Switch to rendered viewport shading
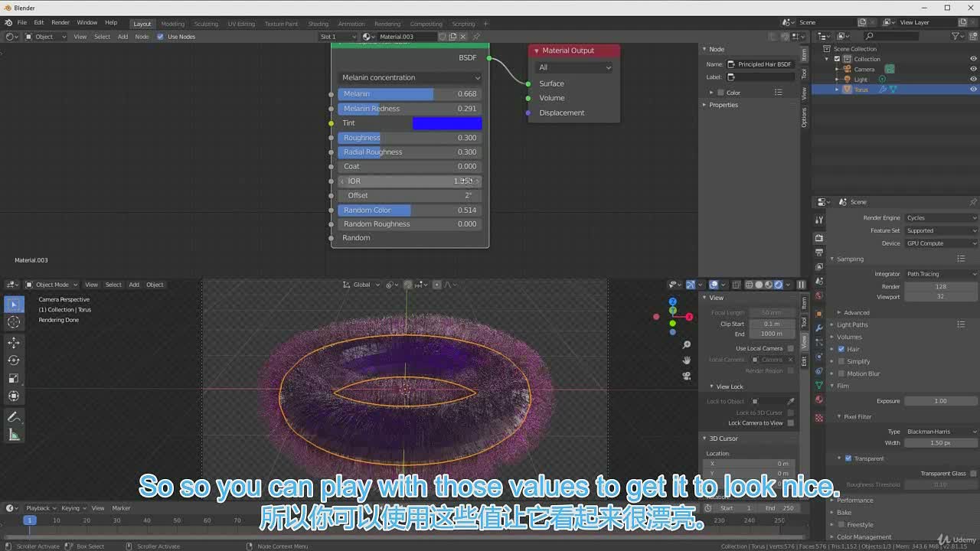The width and height of the screenshot is (980, 551). point(779,285)
